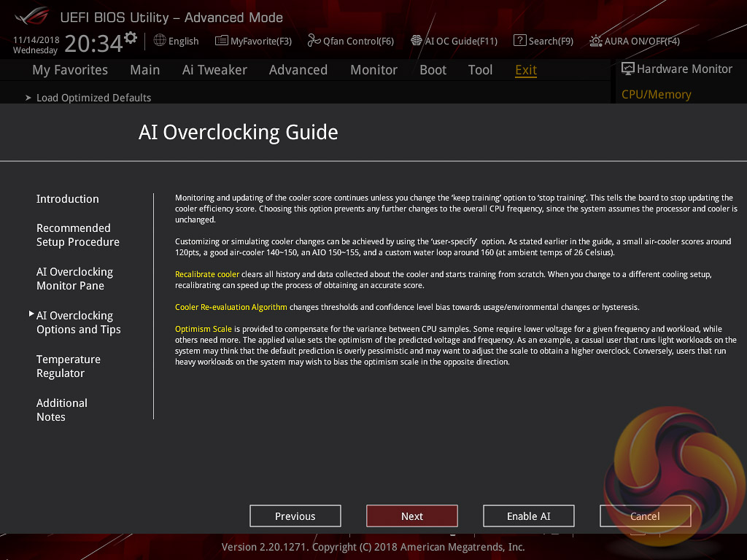Click the Qfan Control fan icon
The width and height of the screenshot is (747, 560).
click(314, 41)
